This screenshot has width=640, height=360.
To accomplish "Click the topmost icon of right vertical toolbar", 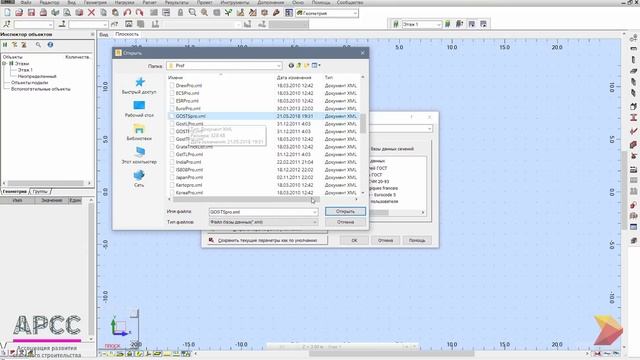I will click(633, 38).
